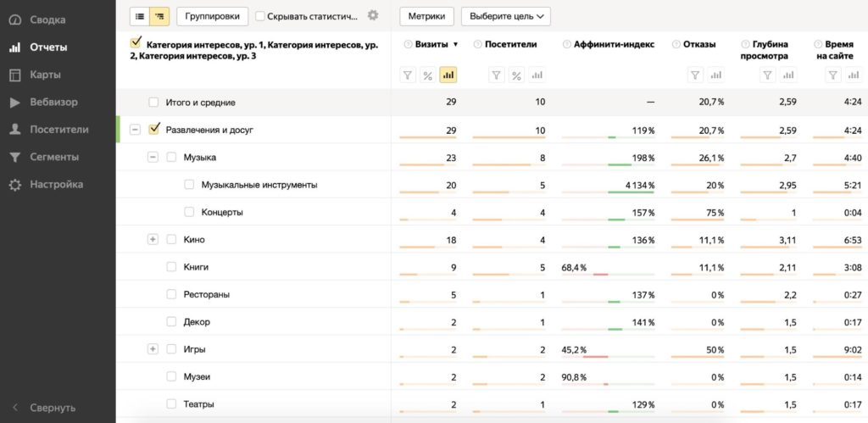Image resolution: width=868 pixels, height=423 pixels.
Task: Click percent icon under Визиты column
Action: point(428,75)
